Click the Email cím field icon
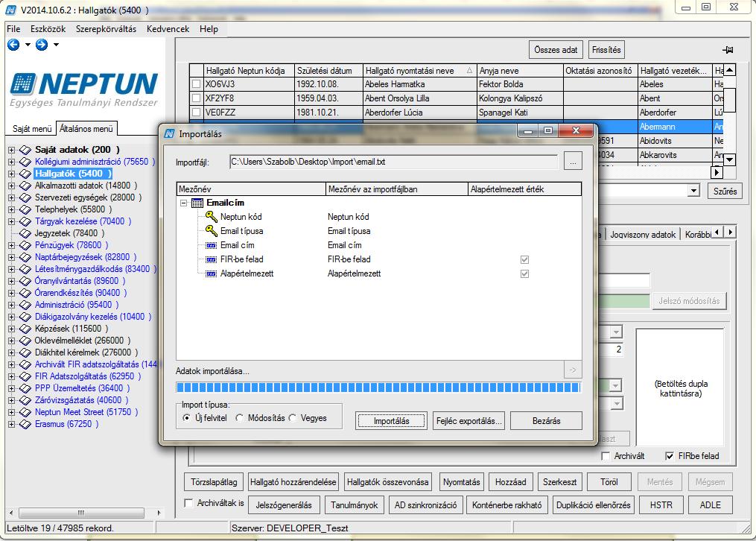This screenshot has width=756, height=541. pos(212,245)
